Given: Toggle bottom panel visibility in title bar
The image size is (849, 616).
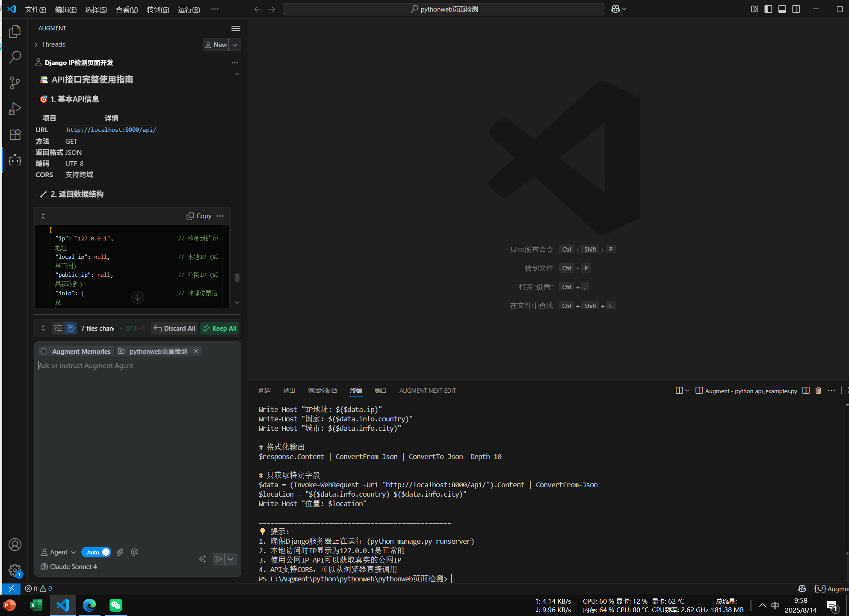Looking at the screenshot, I should (x=782, y=9).
